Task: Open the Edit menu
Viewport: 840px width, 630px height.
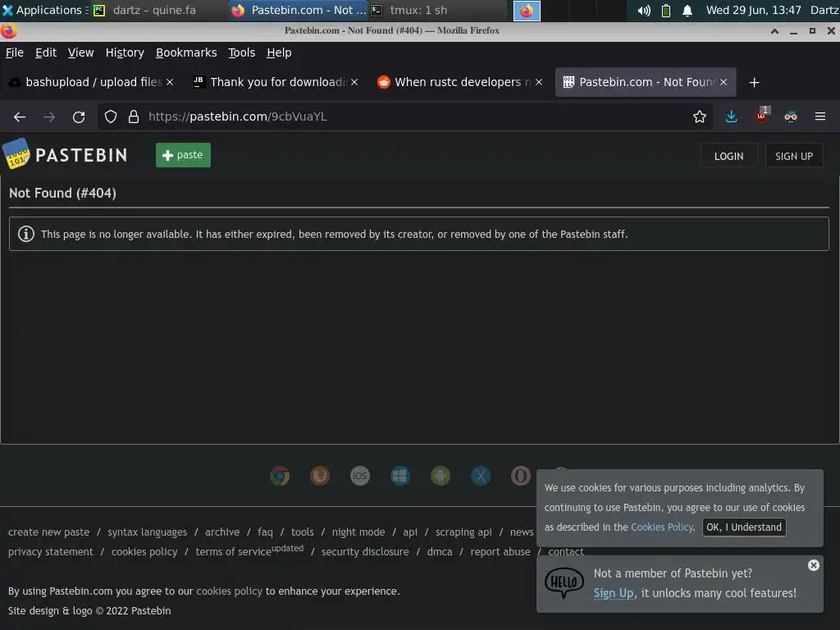Action: coord(46,52)
